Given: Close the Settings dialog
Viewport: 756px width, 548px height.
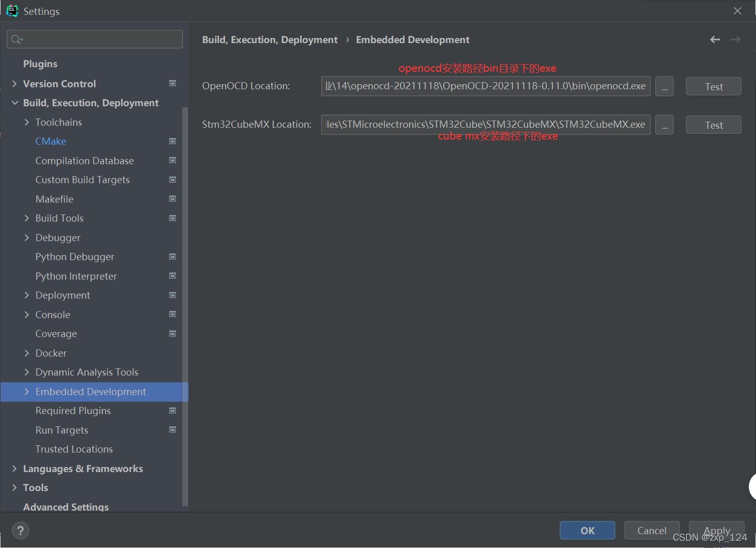Looking at the screenshot, I should coord(738,11).
